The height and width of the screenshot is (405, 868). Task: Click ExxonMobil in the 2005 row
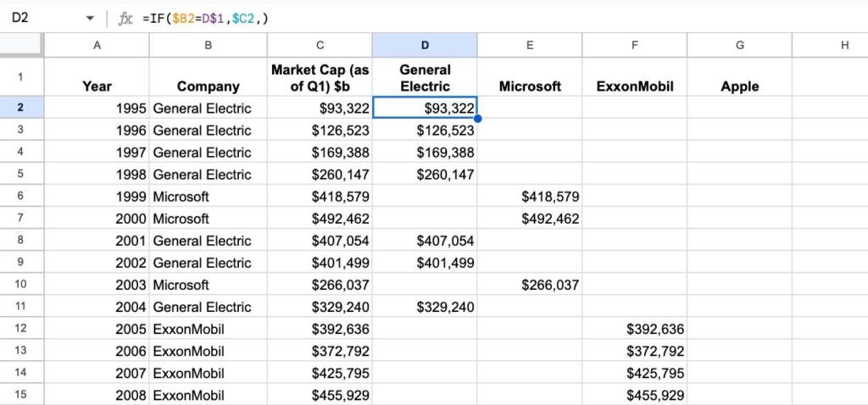209,330
